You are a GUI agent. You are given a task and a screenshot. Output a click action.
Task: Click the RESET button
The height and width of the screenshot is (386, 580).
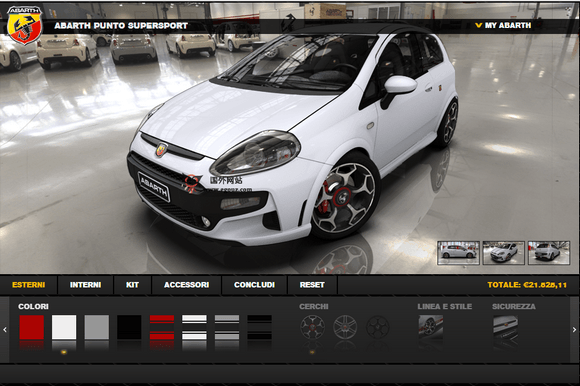312,285
